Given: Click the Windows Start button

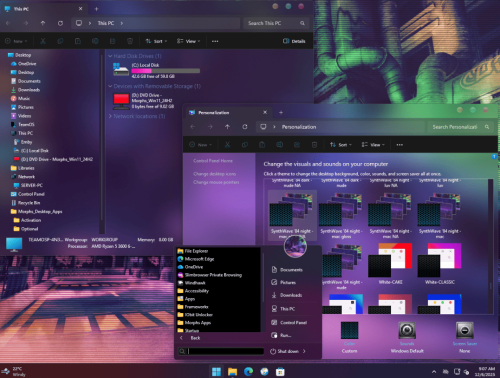Looking at the screenshot, I should 216,371.
